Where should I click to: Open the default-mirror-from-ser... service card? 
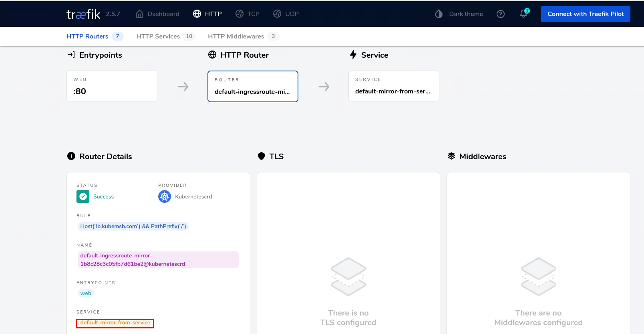tap(394, 86)
